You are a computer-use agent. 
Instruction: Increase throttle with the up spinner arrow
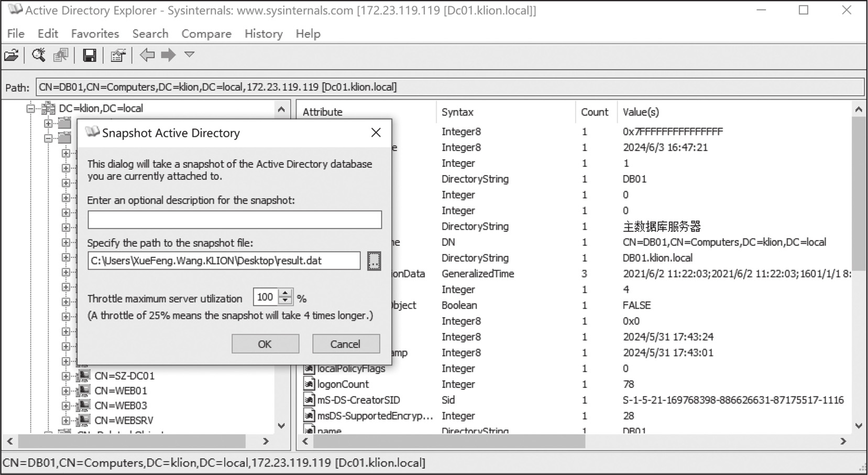pyautogui.click(x=285, y=294)
